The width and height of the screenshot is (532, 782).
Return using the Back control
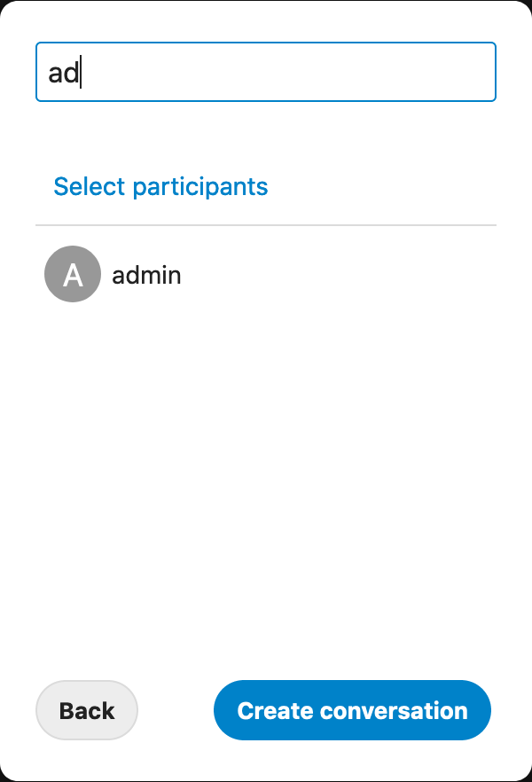[86, 710]
